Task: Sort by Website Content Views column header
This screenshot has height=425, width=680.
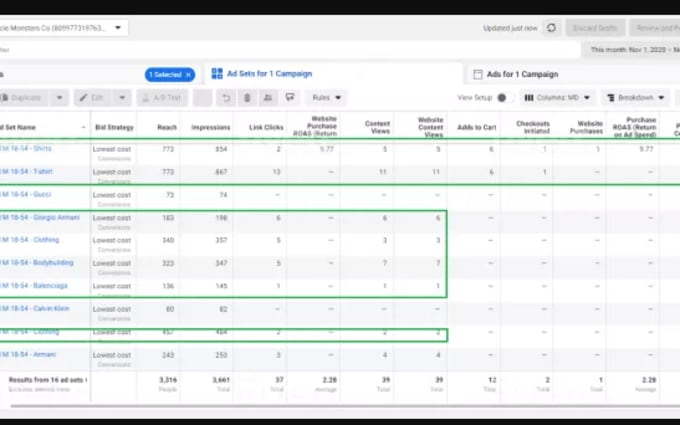Action: pos(430,127)
